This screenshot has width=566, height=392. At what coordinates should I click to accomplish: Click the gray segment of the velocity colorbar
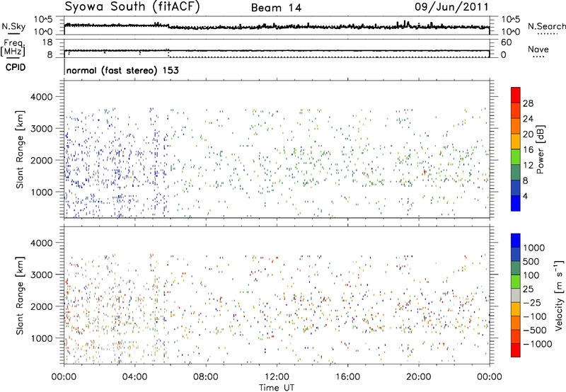pos(516,295)
